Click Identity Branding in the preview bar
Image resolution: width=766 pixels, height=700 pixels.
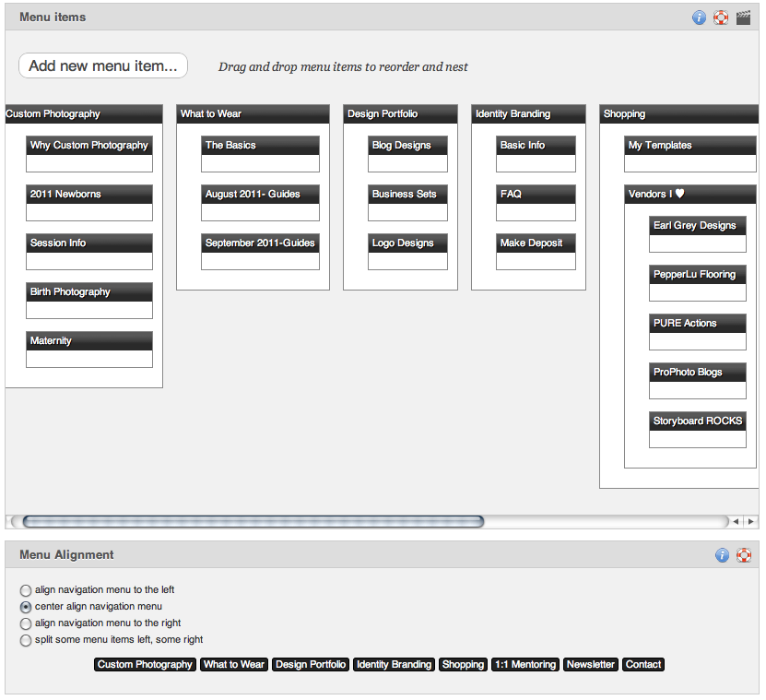(394, 664)
